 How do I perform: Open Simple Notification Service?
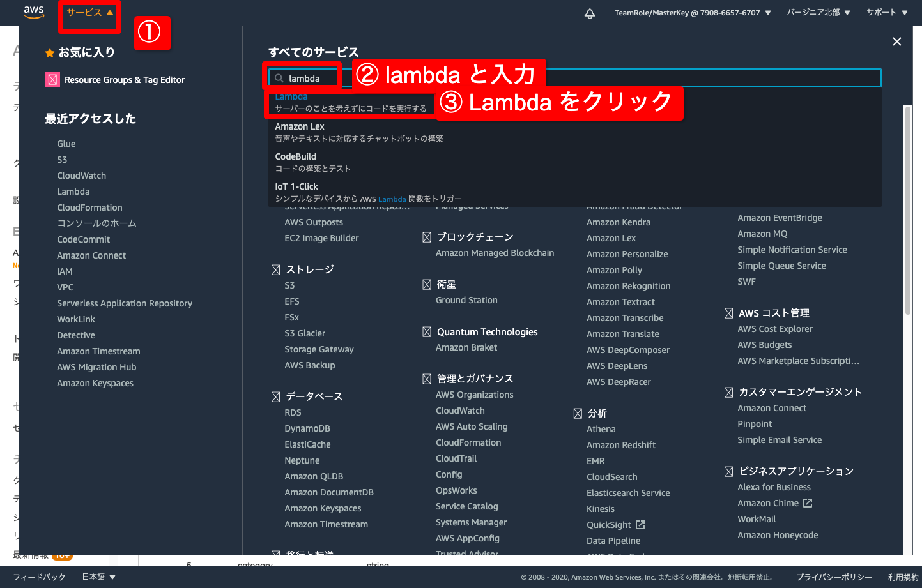click(792, 250)
